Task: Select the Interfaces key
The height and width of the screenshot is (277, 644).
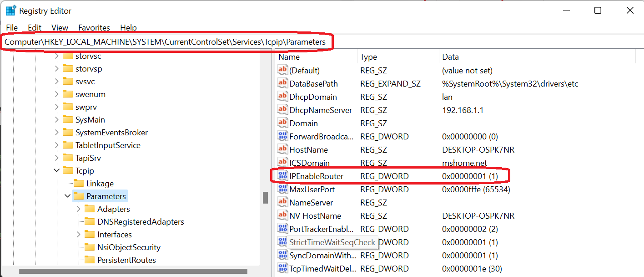Action: point(115,235)
